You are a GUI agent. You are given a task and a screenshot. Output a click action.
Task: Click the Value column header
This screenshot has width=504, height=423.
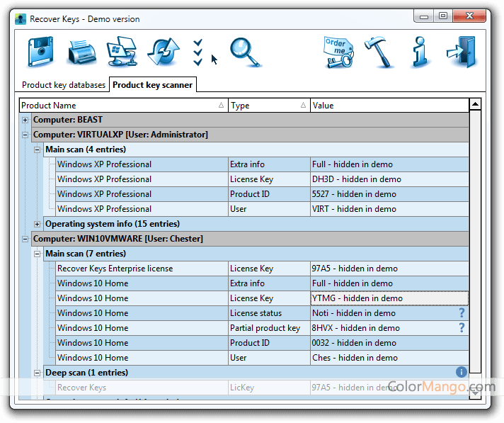388,106
